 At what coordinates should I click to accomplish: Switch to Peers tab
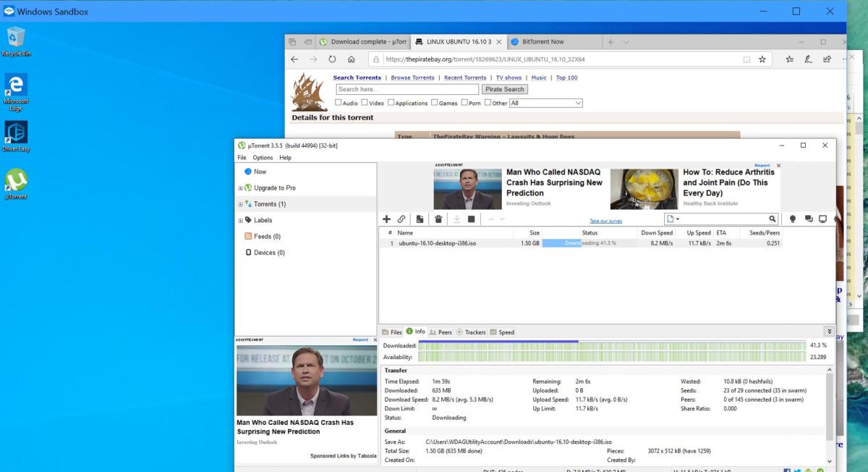(x=441, y=332)
